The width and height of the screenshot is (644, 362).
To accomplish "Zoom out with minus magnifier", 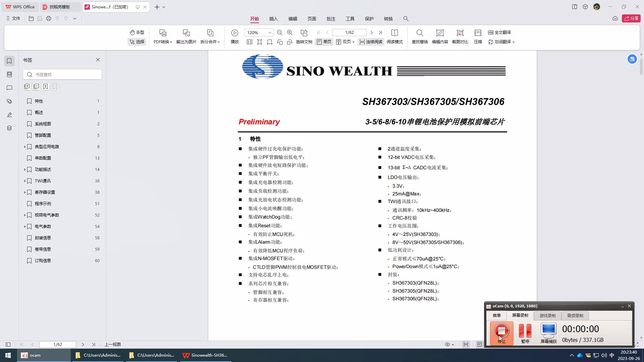I will coord(280,33).
